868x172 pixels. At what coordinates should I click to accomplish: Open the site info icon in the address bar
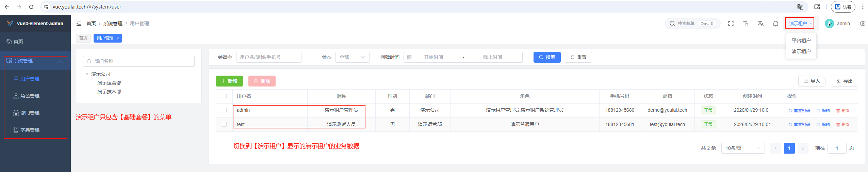tap(46, 7)
